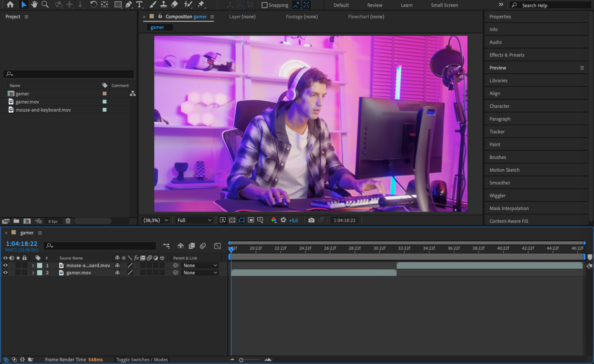Open the Character panel
This screenshot has width=594, height=364.
tap(536, 106)
